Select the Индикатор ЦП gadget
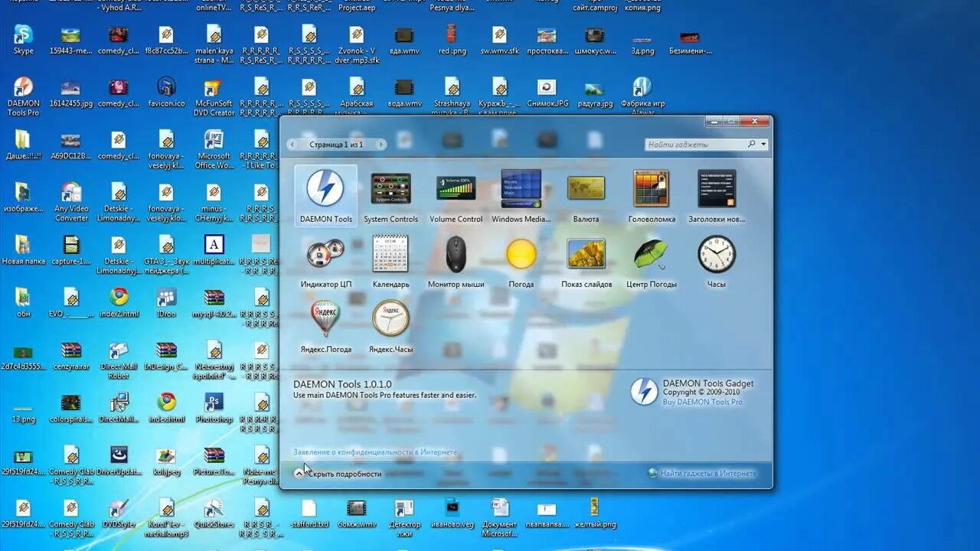The height and width of the screenshot is (551, 980). 326,262
